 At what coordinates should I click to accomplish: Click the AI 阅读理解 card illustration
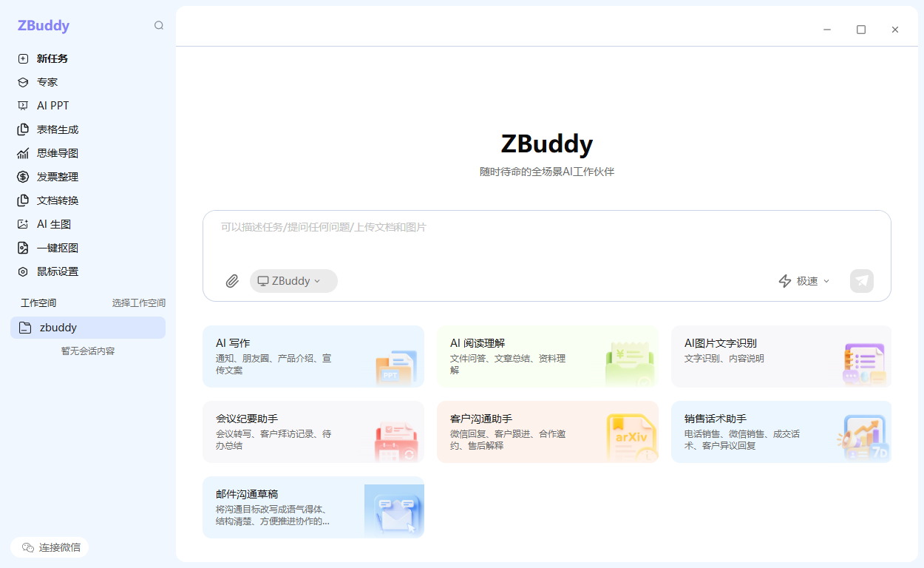pos(631,363)
